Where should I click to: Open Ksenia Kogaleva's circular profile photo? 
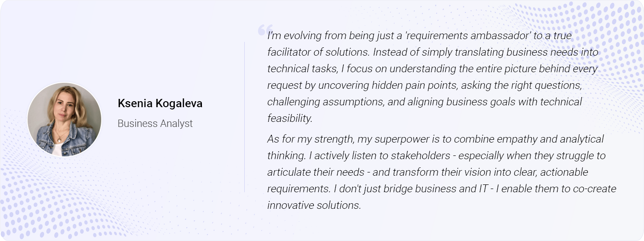click(x=64, y=120)
